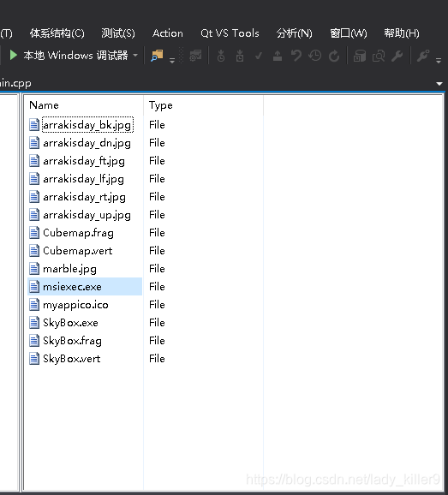This screenshot has width=448, height=495.
Task: Select file Cubemap.frag
Action: pos(78,233)
